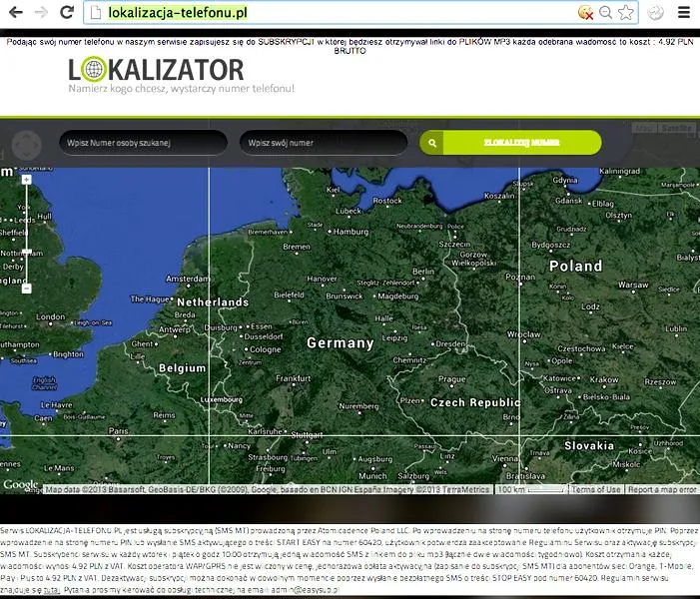Click Wroclaw on the map
Viewport: 700px width, 599px height.
(x=523, y=334)
